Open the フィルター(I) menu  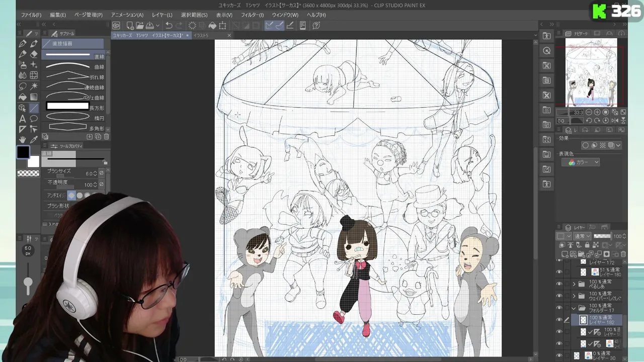click(252, 15)
